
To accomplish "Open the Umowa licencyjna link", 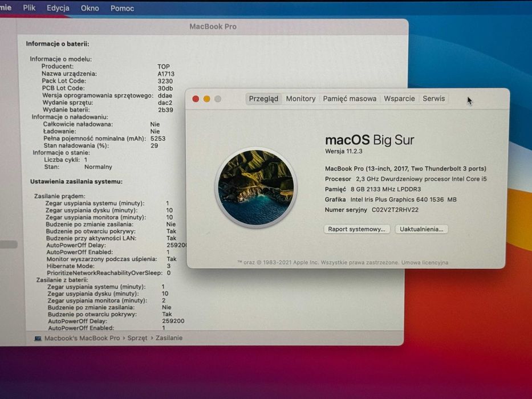I will [x=424, y=262].
